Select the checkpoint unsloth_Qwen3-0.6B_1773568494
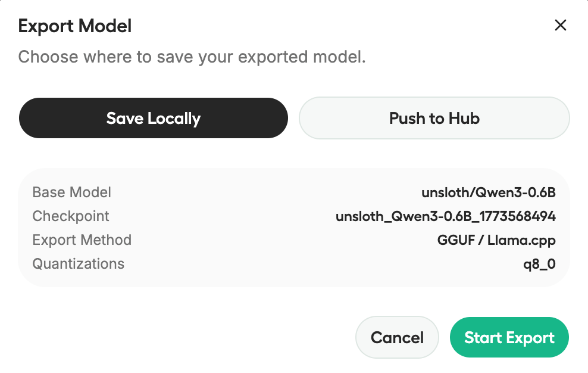Viewport: 588px width, 373px height. 444,216
